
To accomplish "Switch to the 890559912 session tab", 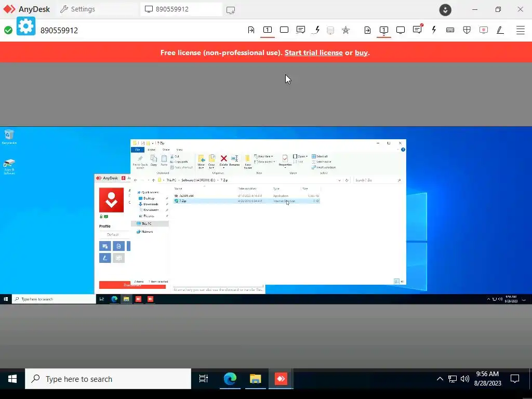I will [x=181, y=9].
